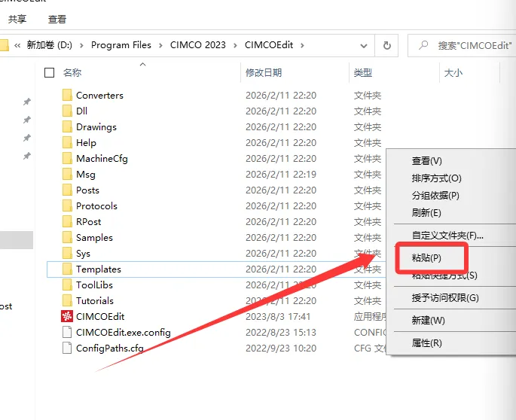Click the ToolLibs folder icon
This screenshot has width=516, height=420.
pyautogui.click(x=67, y=285)
